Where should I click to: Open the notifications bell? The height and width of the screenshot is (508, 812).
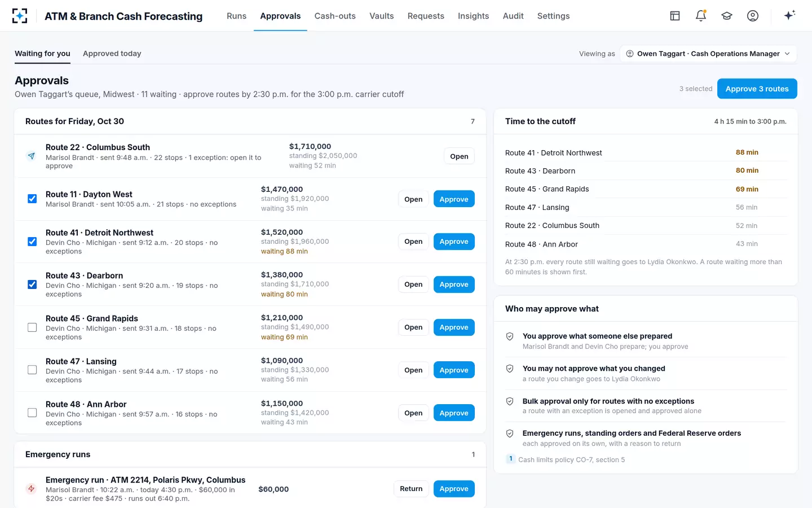[701, 16]
